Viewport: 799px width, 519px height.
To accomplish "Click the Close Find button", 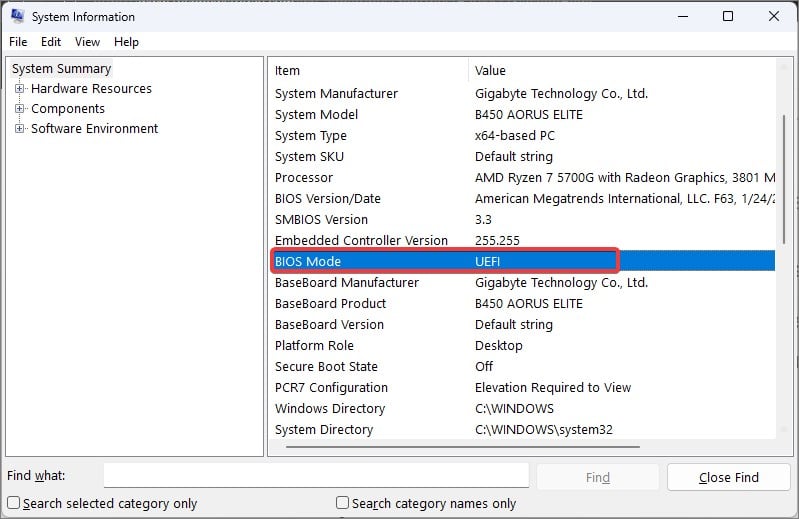I will [x=728, y=477].
